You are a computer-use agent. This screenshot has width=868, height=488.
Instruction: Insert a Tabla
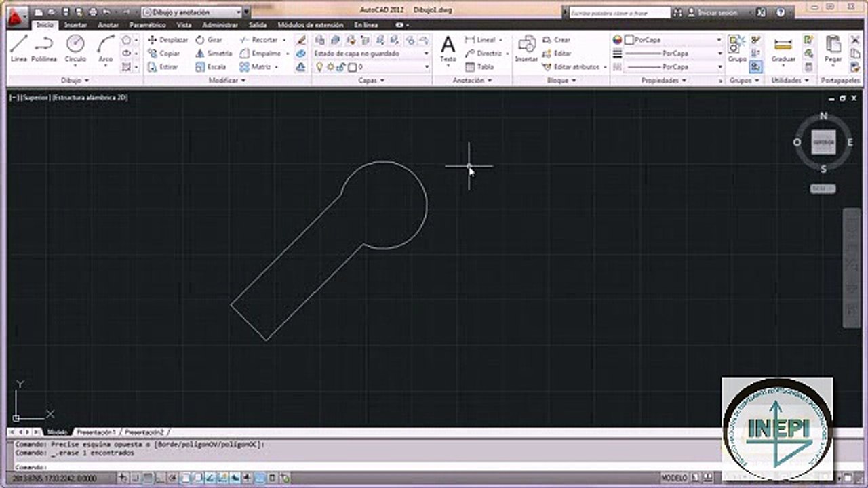pyautogui.click(x=479, y=67)
